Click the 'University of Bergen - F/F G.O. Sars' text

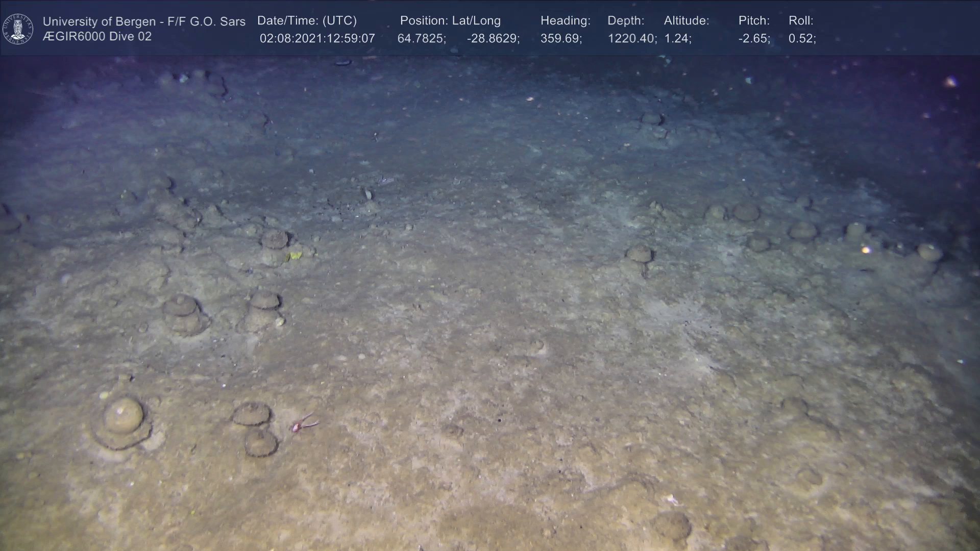click(x=144, y=21)
